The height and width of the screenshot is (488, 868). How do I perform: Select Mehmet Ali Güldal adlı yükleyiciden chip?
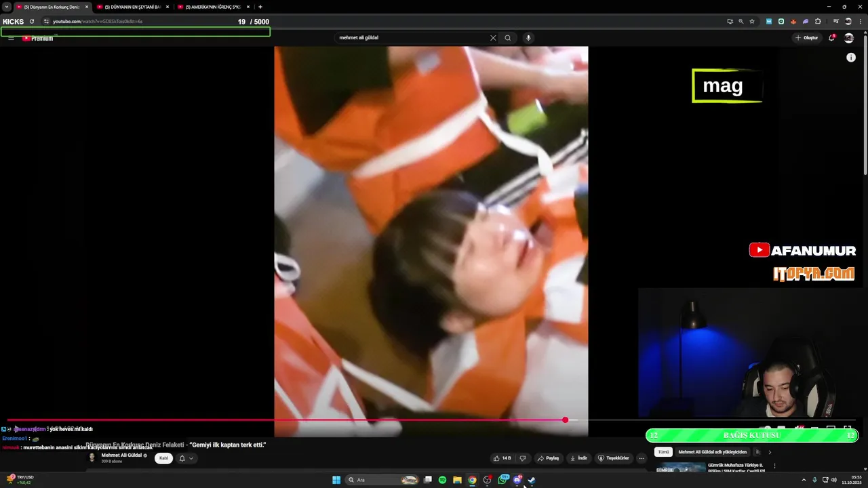pos(712,452)
